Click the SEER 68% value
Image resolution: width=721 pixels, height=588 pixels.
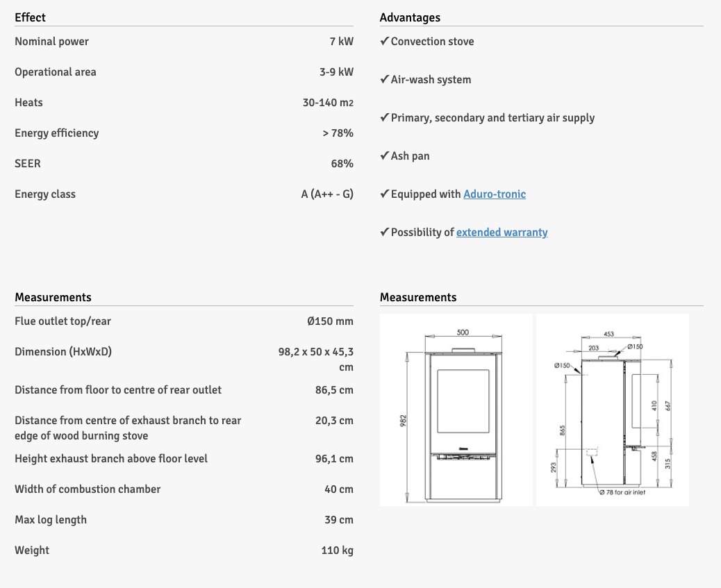click(x=342, y=164)
